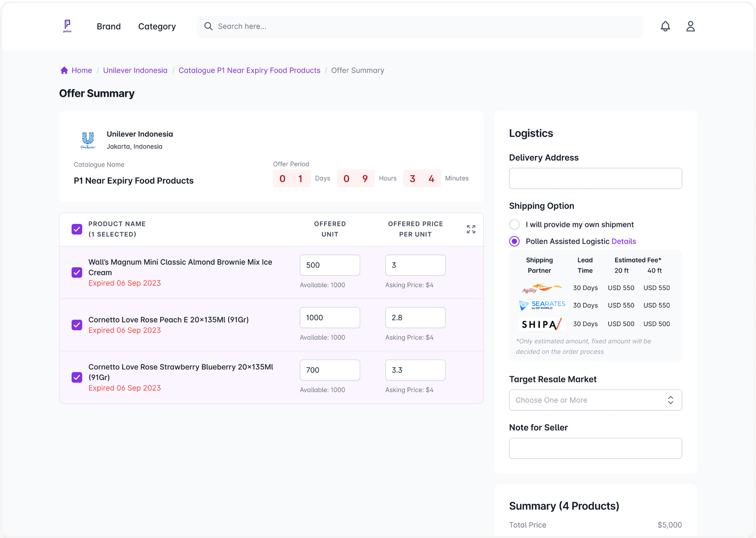This screenshot has width=756, height=538.
Task: Open the notifications bell
Action: point(665,26)
